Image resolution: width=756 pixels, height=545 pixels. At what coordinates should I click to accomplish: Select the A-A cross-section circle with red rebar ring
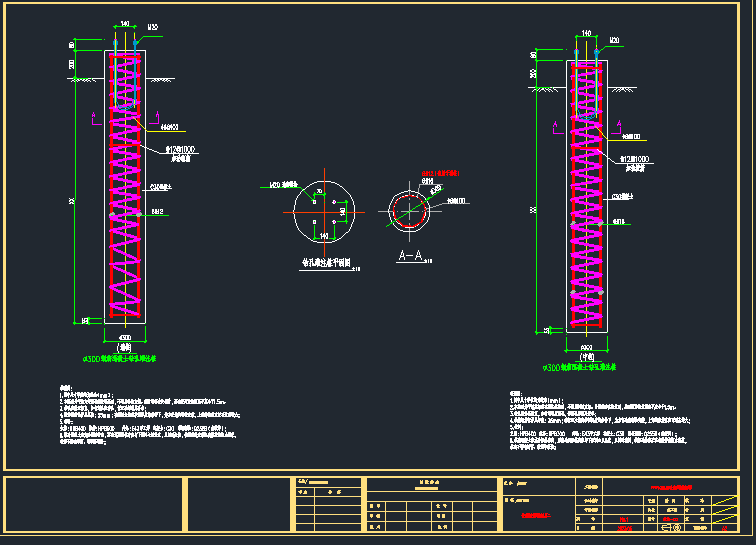409,210
